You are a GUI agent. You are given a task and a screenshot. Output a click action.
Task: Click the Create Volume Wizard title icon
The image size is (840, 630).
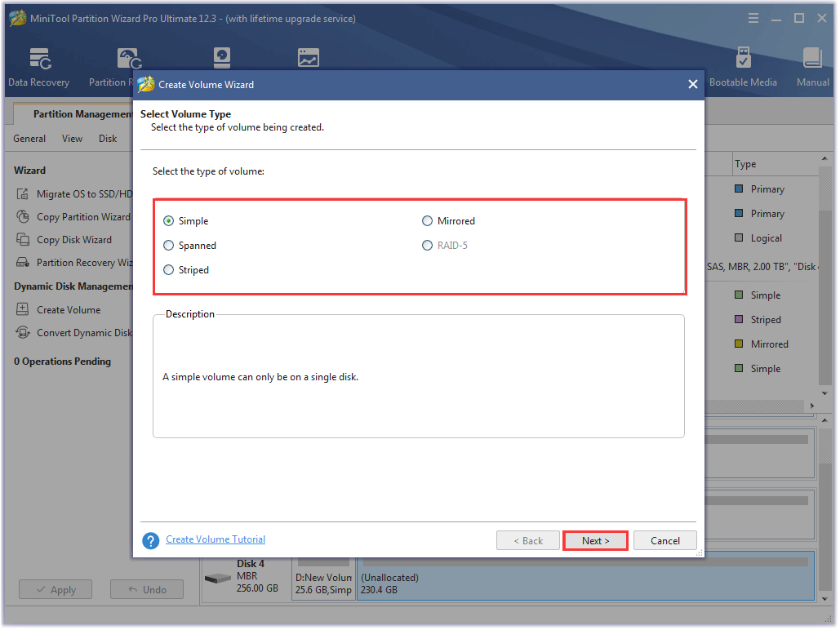[145, 84]
